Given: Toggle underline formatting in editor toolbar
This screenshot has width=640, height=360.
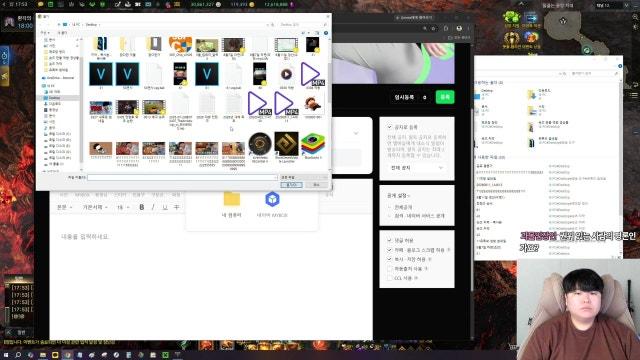Looking at the screenshot, I should 165,207.
